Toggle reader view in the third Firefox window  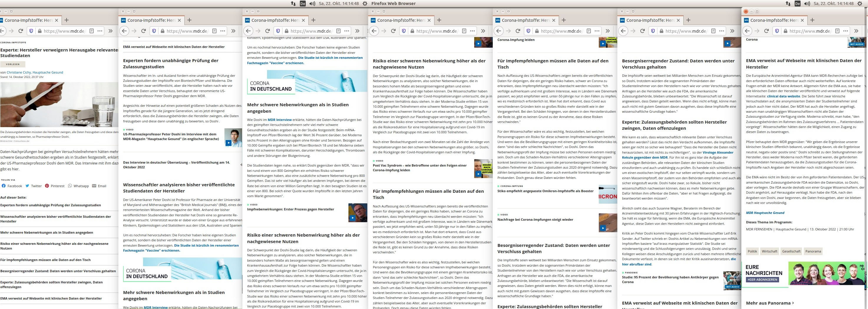338,31
